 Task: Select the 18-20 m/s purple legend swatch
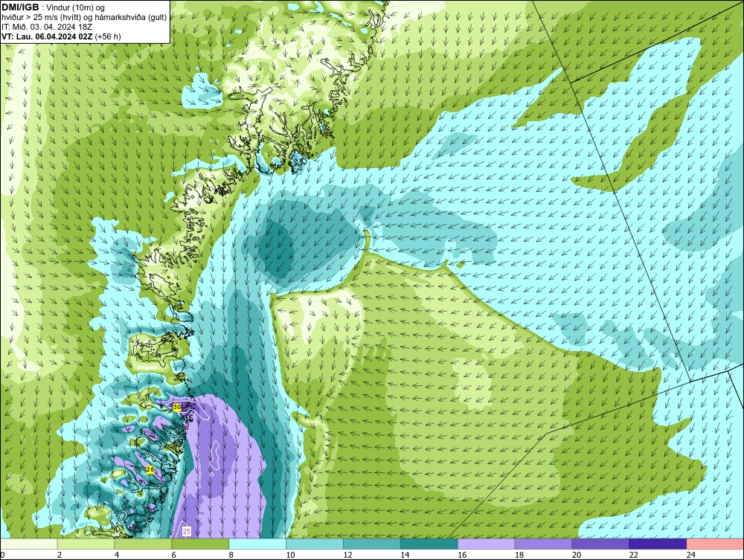tap(543, 544)
